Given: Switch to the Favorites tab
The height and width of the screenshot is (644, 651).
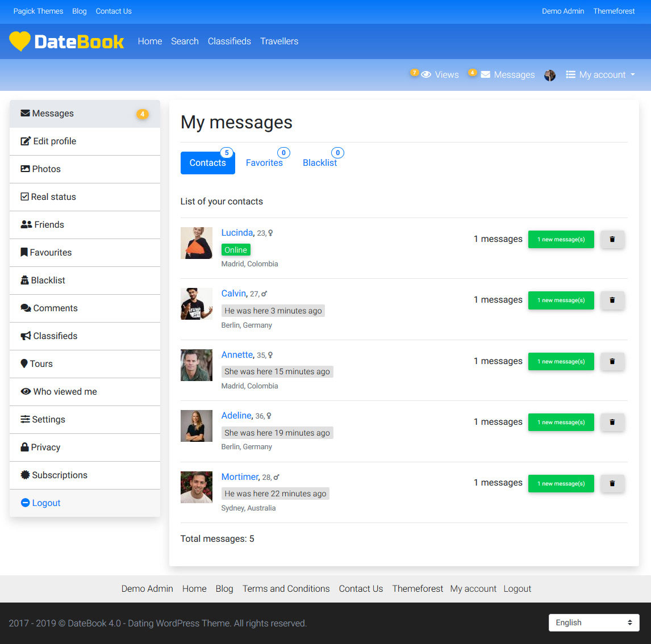Looking at the screenshot, I should pyautogui.click(x=264, y=162).
